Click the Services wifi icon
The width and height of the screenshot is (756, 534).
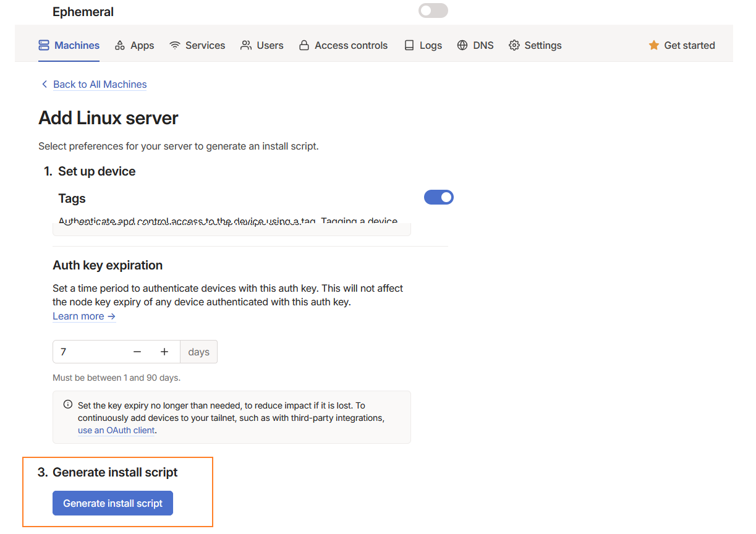[x=175, y=45]
